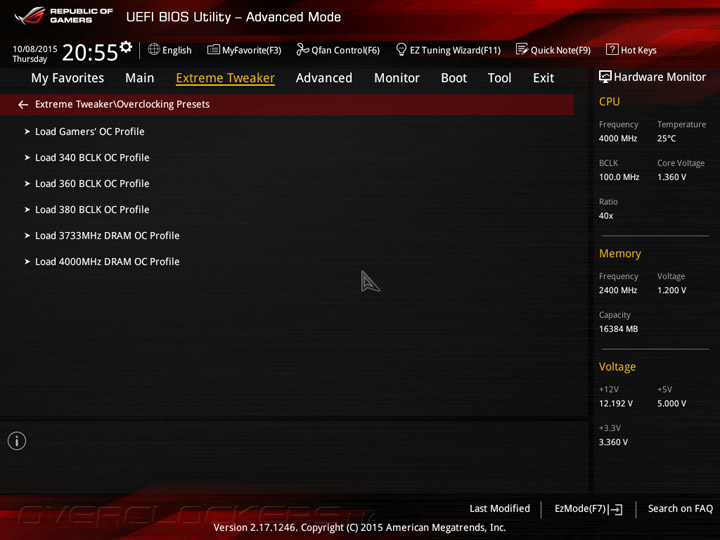Launch EZ Tuning Wizard(F11) label
The width and height of the screenshot is (720, 540).
[455, 50]
